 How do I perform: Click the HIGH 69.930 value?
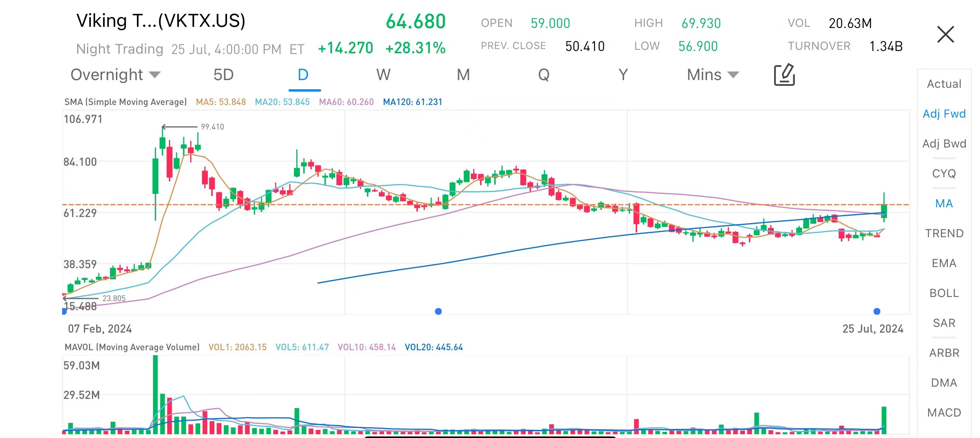coord(701,23)
